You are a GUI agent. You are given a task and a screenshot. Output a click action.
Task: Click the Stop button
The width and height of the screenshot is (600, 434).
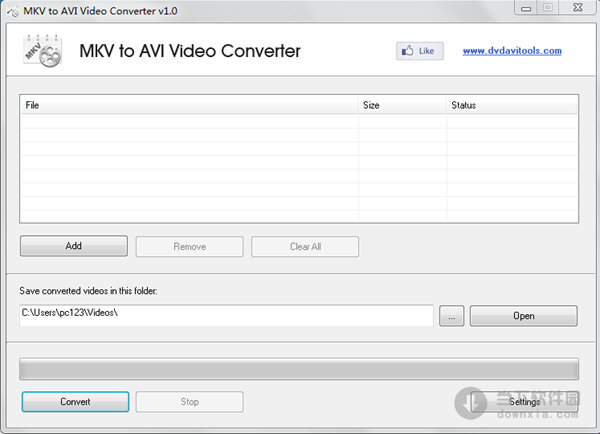pos(189,401)
